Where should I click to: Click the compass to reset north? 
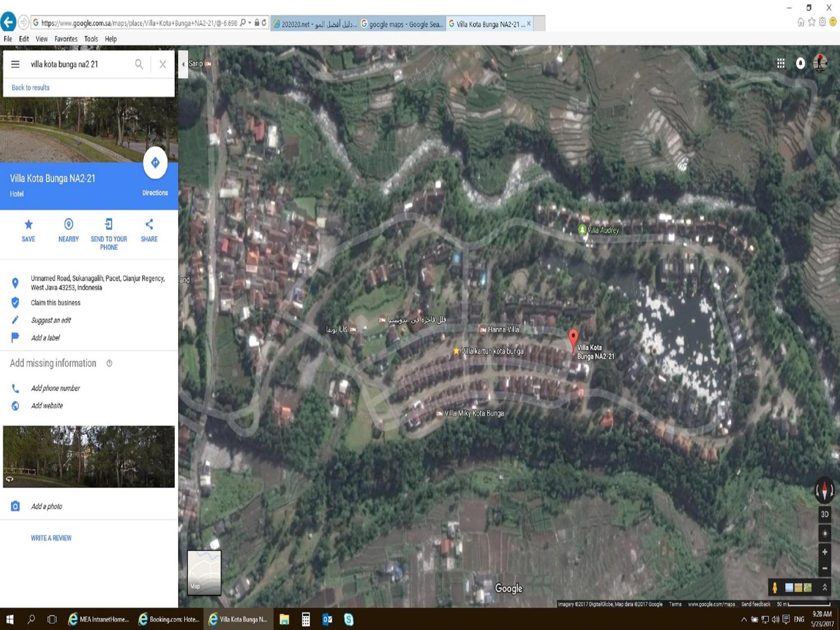pyautogui.click(x=824, y=490)
